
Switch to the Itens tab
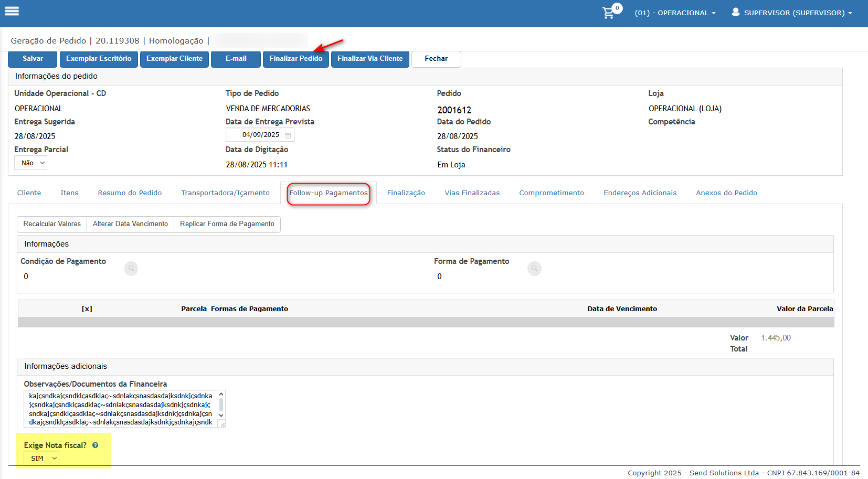click(69, 193)
